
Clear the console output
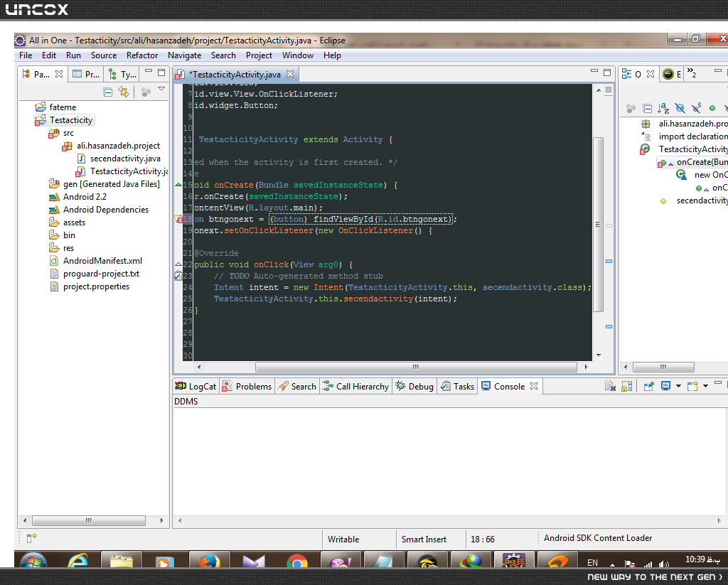tap(610, 386)
